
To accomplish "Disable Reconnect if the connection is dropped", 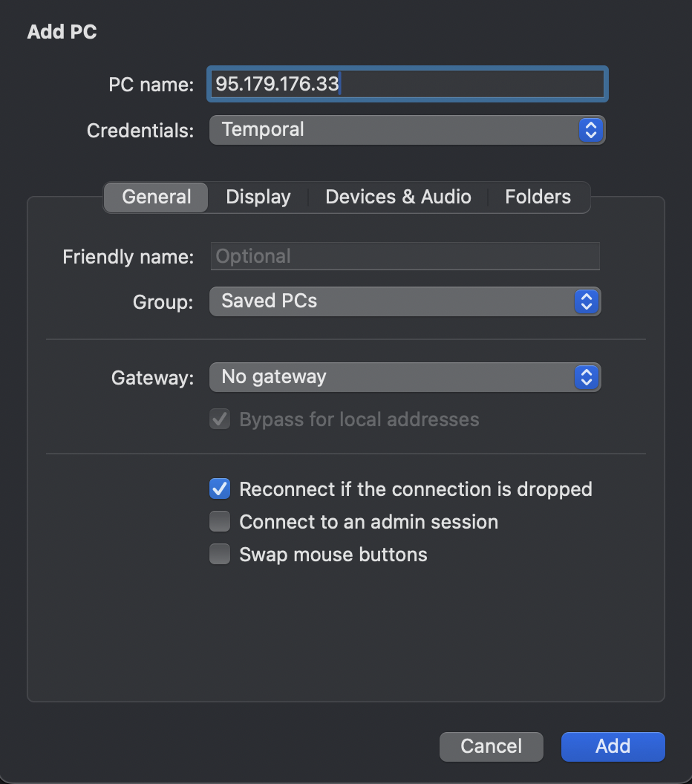I will [x=220, y=489].
